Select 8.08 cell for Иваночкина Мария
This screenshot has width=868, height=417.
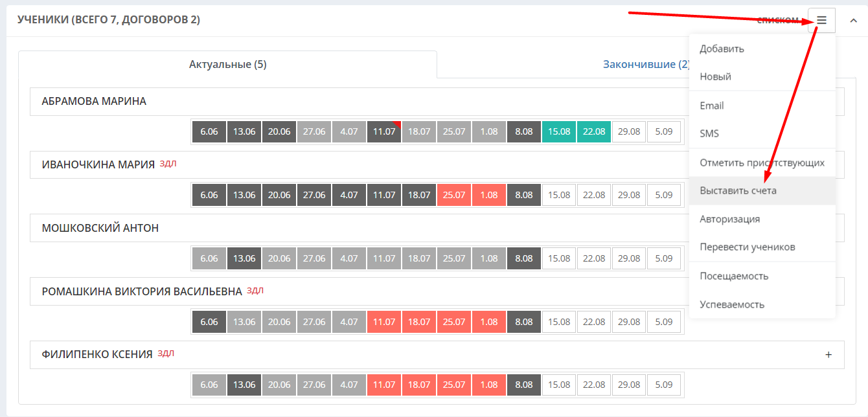(x=524, y=195)
